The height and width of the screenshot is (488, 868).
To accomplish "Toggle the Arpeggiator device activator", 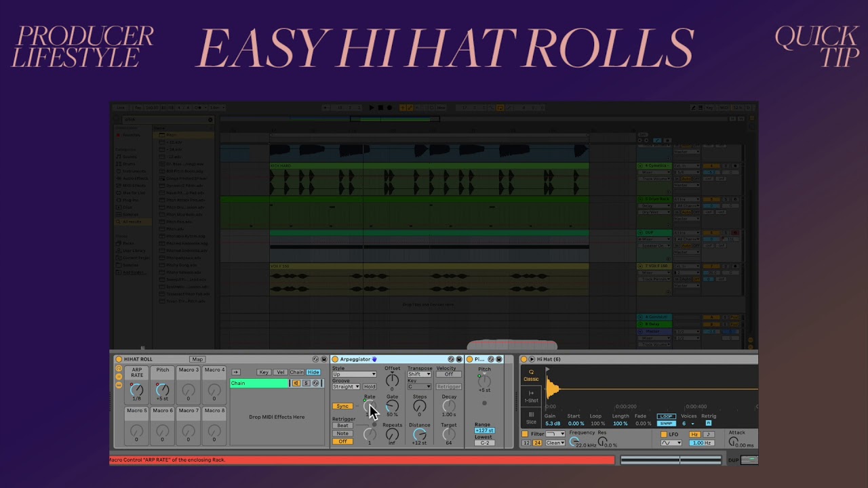I will (x=335, y=359).
